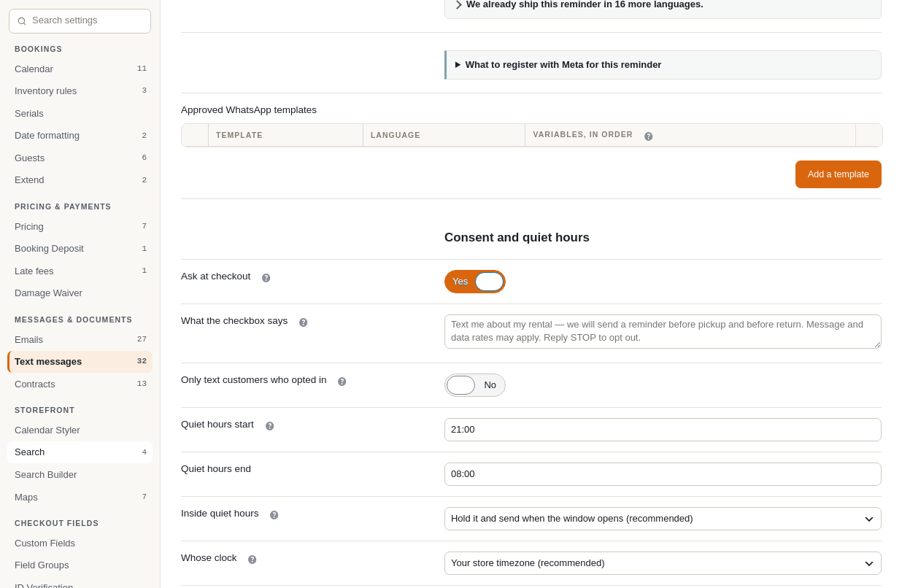The height and width of the screenshot is (588, 902).
Task: Open Search Builder settings
Action: click(x=80, y=475)
